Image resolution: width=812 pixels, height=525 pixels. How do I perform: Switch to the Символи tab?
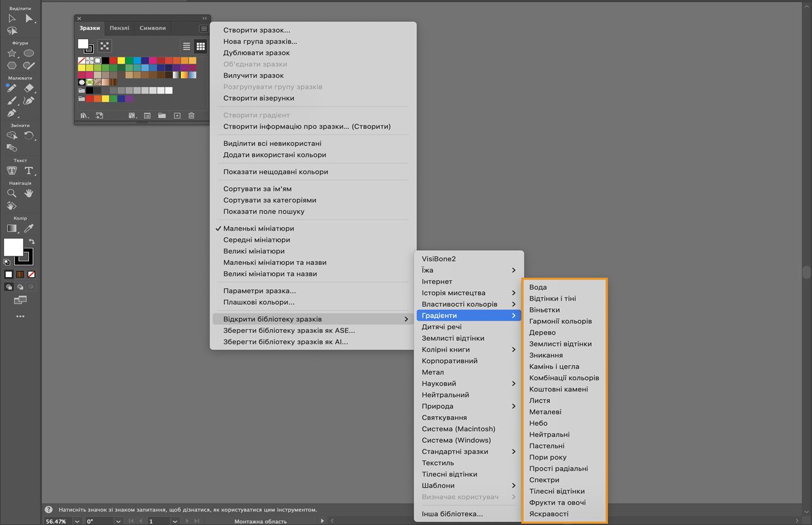point(152,28)
